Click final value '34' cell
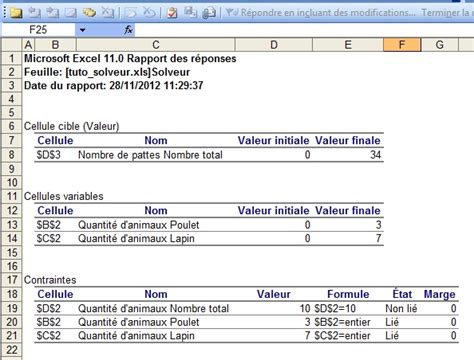 (376, 155)
